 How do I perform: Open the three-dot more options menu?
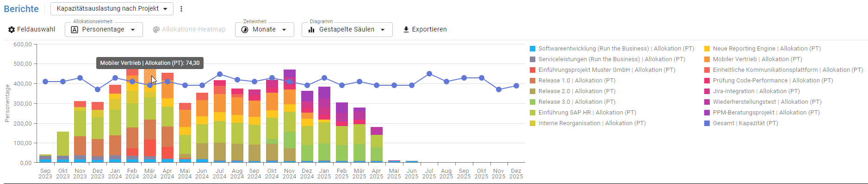[x=181, y=9]
